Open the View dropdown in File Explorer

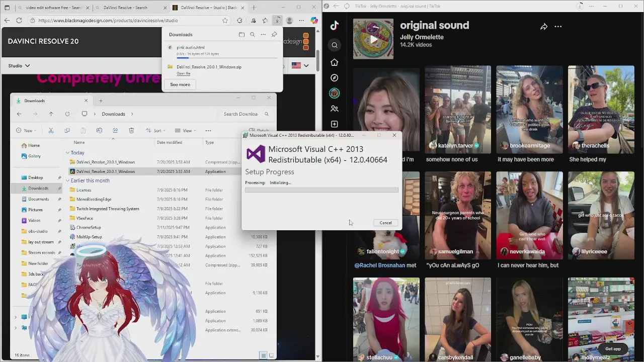[x=186, y=131]
